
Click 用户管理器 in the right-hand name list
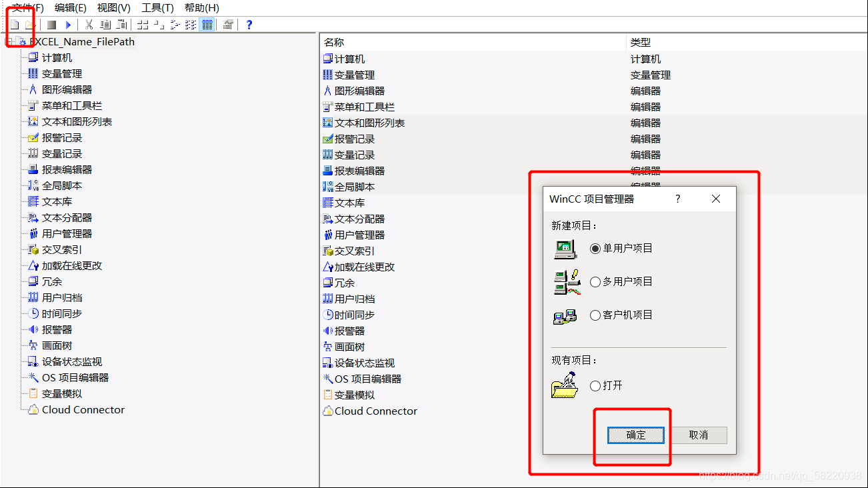(360, 235)
